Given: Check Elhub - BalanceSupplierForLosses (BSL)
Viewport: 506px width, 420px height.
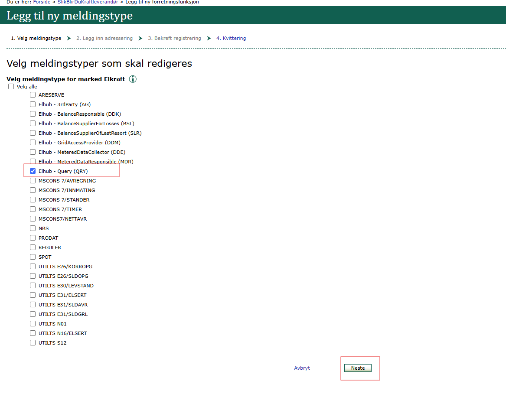Looking at the screenshot, I should point(33,123).
